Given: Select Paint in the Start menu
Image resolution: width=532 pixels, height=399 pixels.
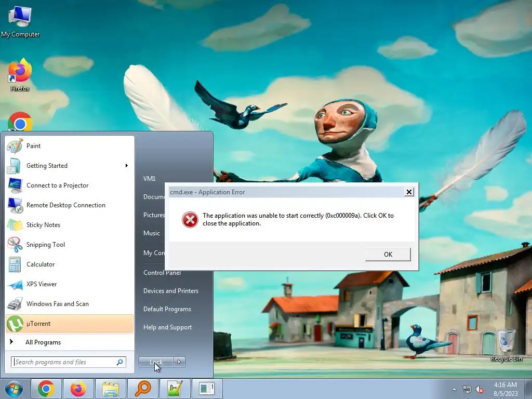Looking at the screenshot, I should [70, 146].
